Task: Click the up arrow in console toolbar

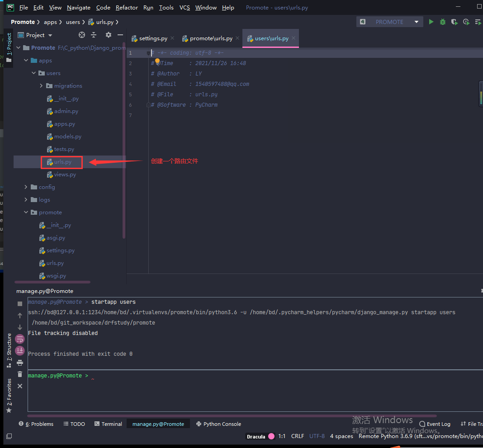Action: [20, 316]
